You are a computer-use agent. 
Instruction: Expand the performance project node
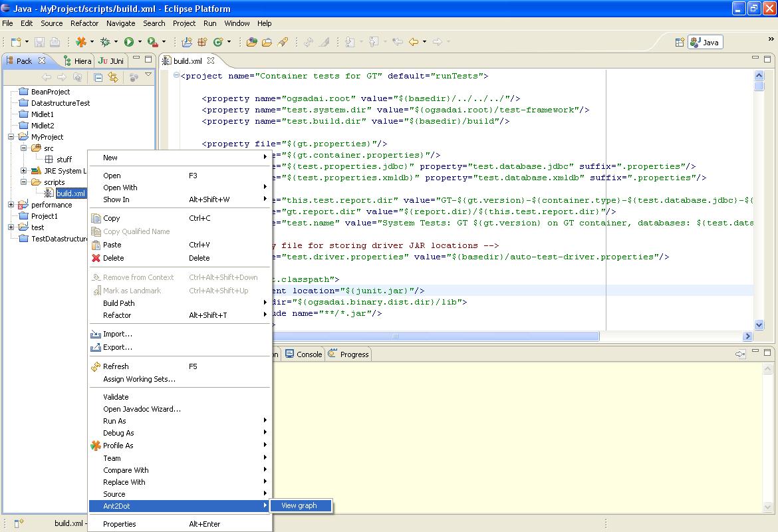[11, 205]
